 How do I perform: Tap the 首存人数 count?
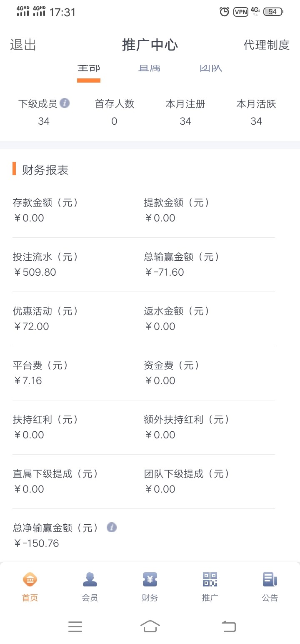[115, 121]
